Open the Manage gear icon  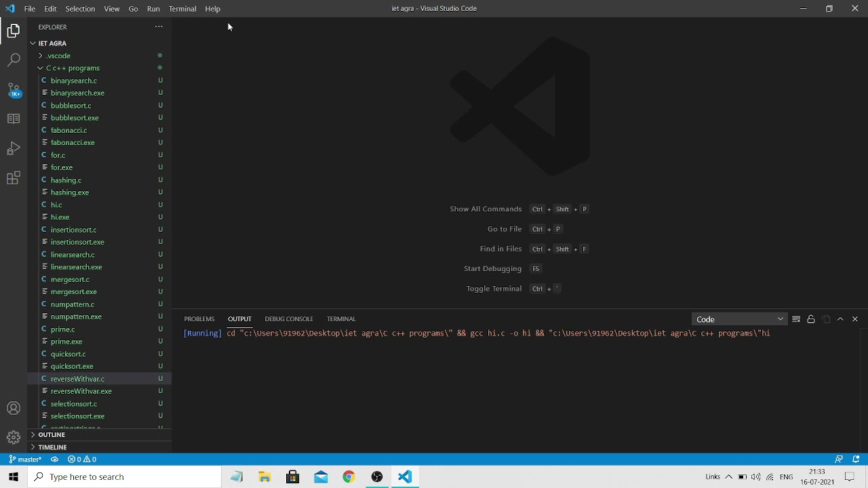click(x=14, y=437)
